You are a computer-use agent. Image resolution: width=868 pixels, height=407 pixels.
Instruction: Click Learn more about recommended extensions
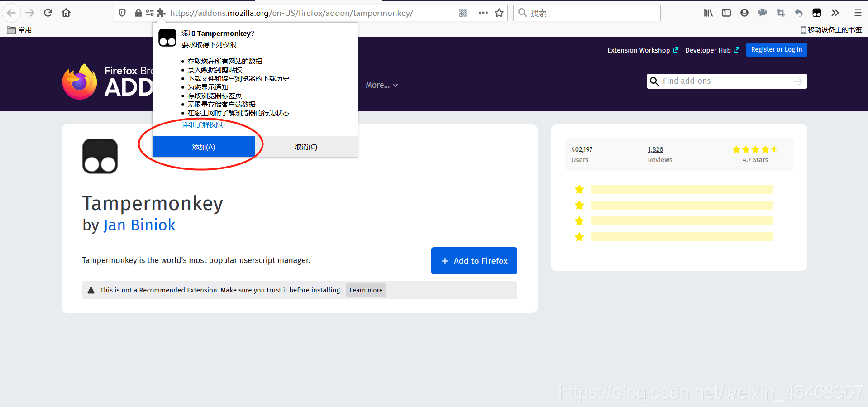click(x=366, y=290)
